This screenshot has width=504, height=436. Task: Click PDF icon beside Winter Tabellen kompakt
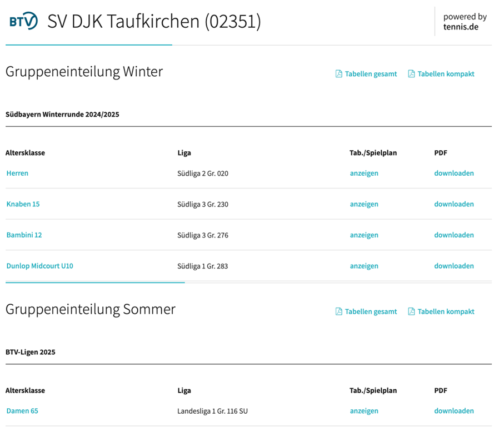click(411, 74)
